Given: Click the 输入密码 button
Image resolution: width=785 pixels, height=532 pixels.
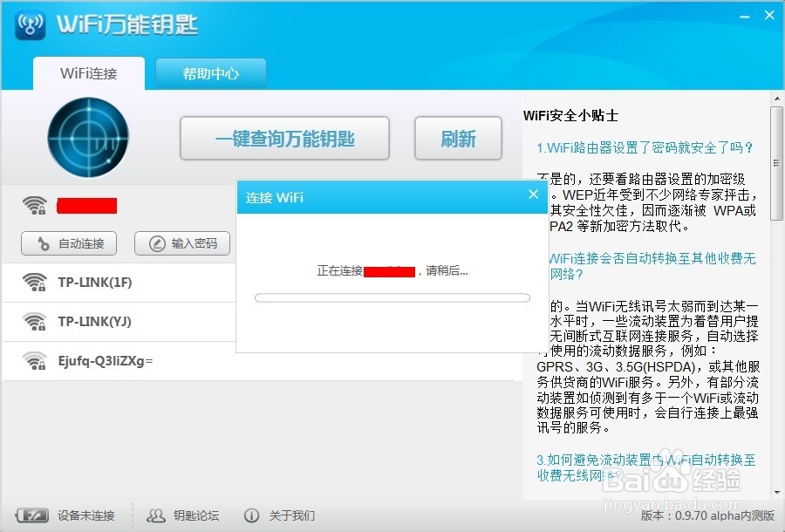Looking at the screenshot, I should tap(182, 243).
